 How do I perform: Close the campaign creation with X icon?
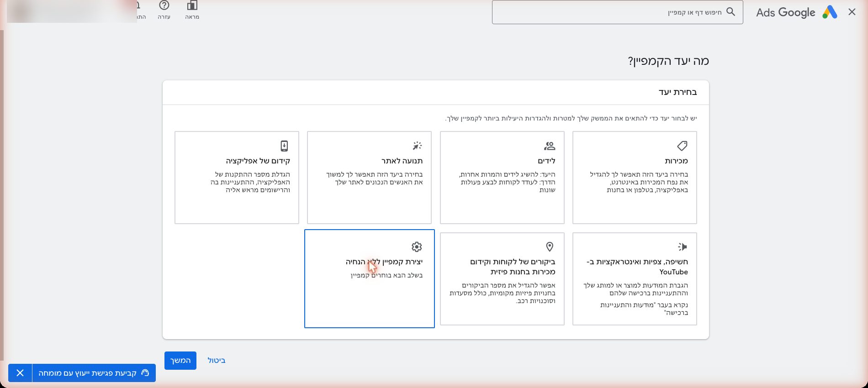click(x=852, y=12)
